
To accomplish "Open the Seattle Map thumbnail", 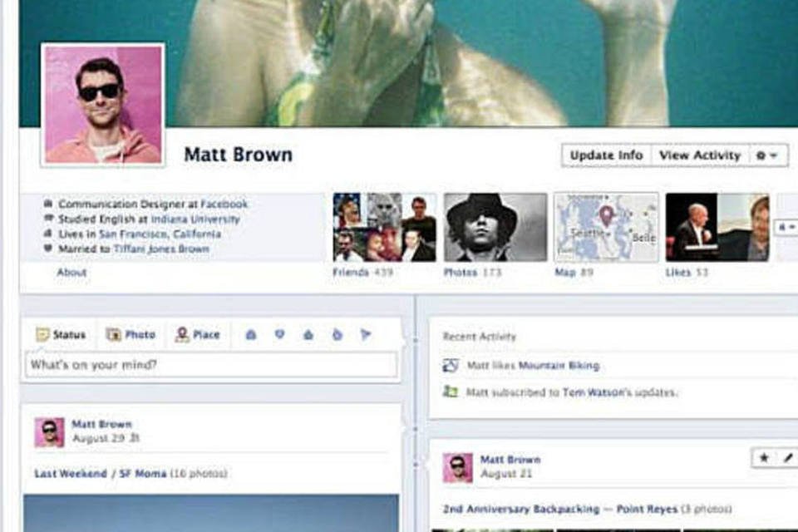I will 606,227.
